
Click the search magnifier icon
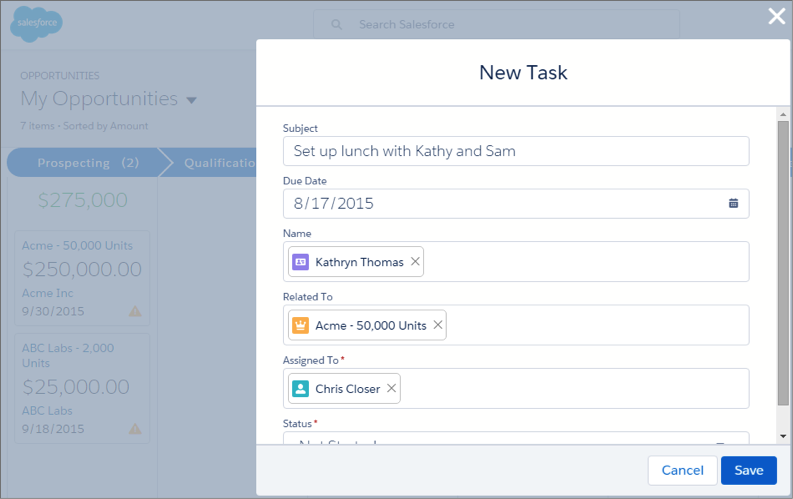336,24
